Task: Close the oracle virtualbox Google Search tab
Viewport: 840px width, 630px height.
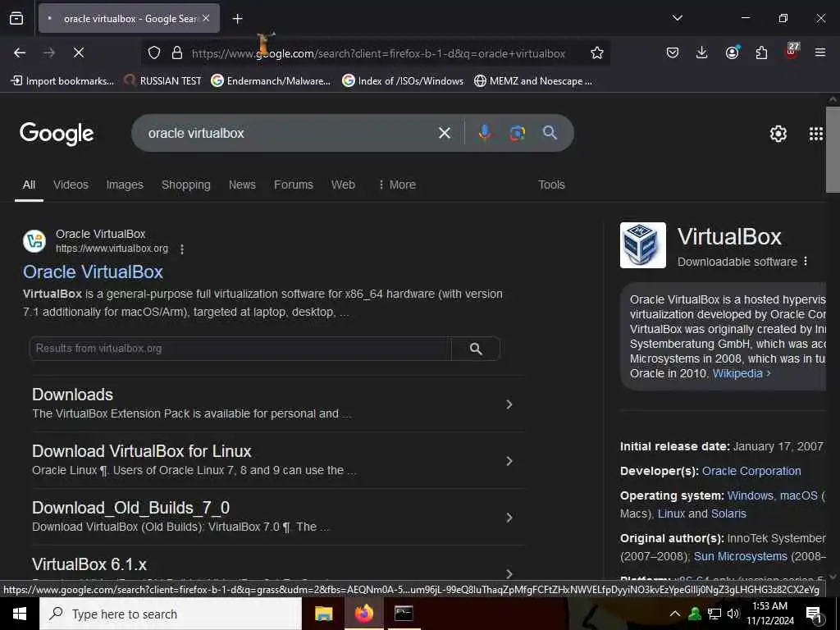Action: [206, 18]
